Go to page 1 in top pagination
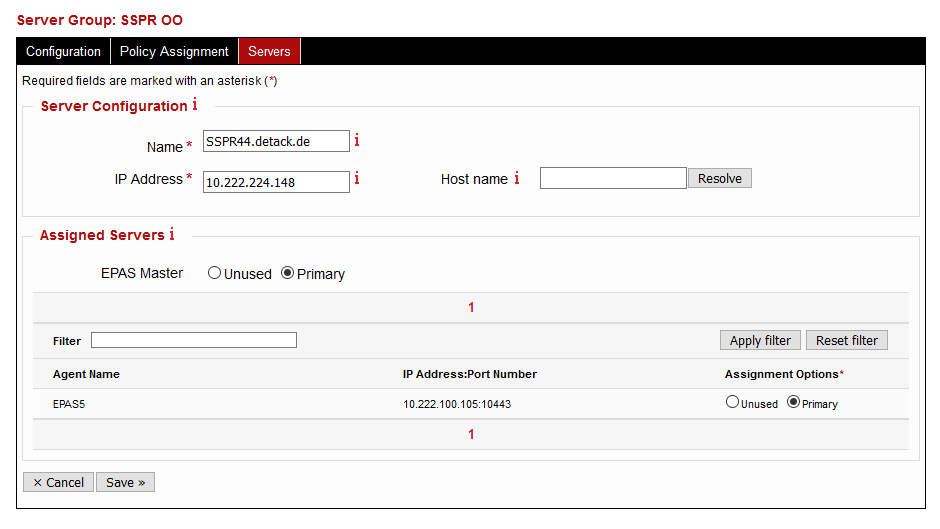 point(471,307)
